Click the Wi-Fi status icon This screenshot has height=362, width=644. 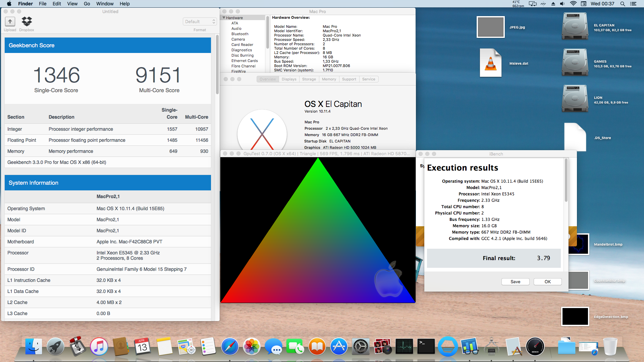pos(573,4)
